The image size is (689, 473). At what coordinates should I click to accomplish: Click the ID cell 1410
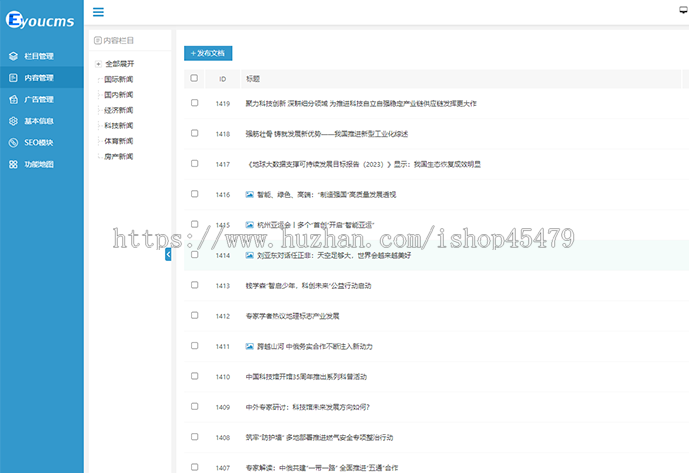pos(223,376)
